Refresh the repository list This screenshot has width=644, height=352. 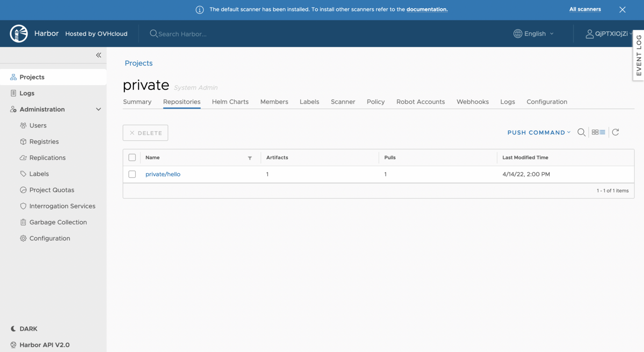coord(615,132)
